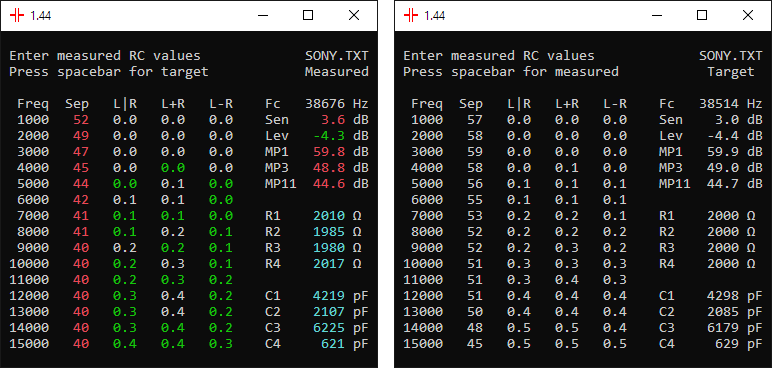Click the red capacitor icon in the Target window title bar
Viewport: 772px width, 368px height.
pos(411,16)
